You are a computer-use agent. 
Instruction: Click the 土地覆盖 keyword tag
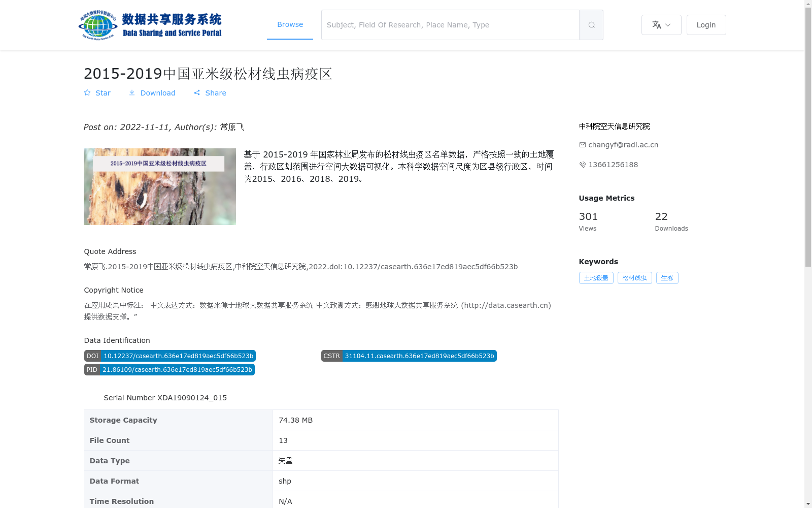(596, 278)
